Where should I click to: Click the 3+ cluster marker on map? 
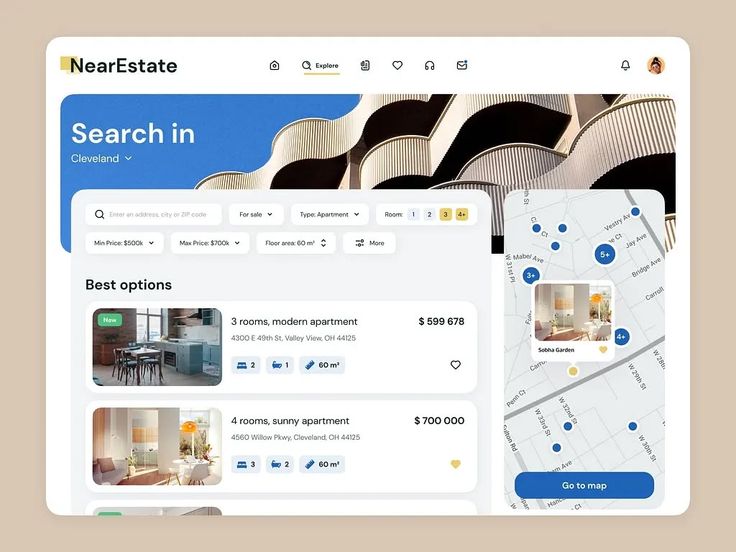[531, 276]
